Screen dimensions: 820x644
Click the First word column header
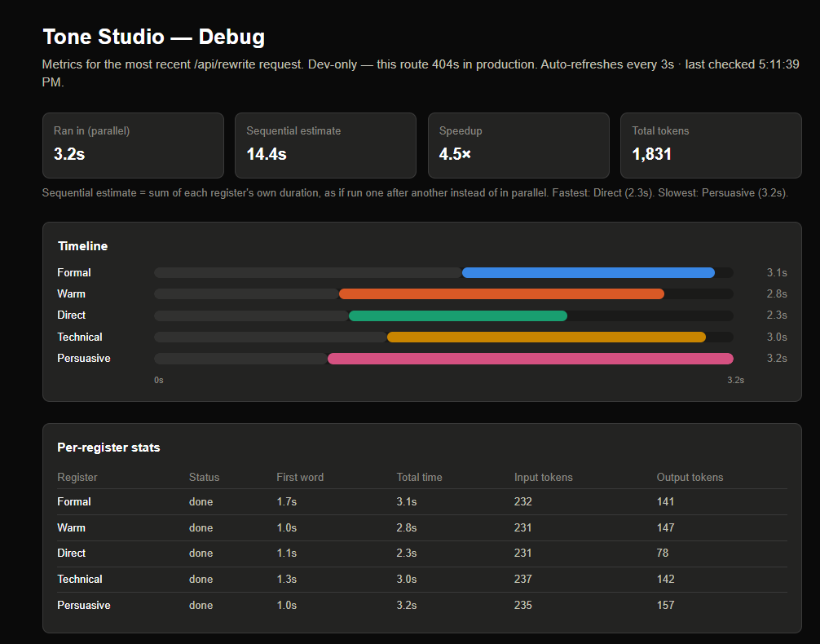pyautogui.click(x=300, y=477)
